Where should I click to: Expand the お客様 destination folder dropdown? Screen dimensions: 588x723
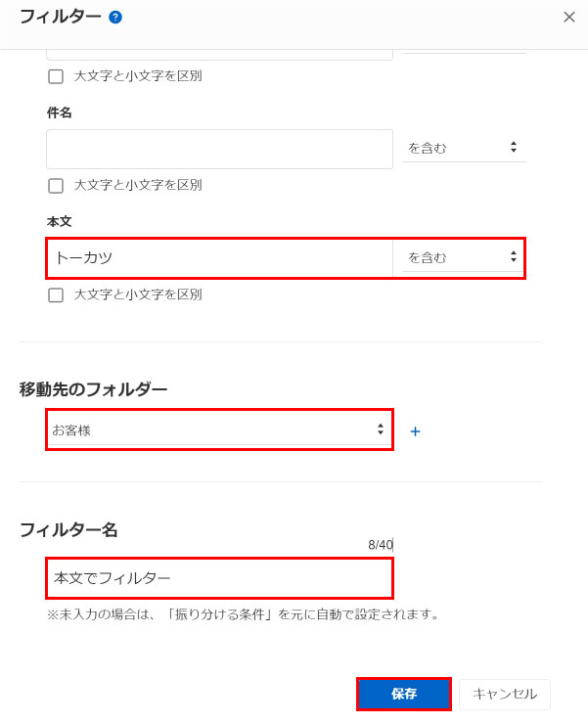click(x=219, y=429)
